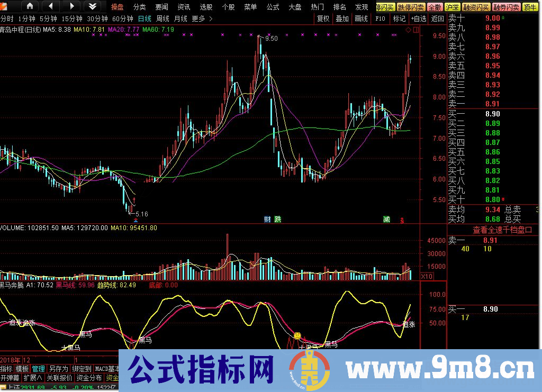This screenshot has width=542, height=392.
Task: Add stock to watchlist via +自选
Action: pyautogui.click(x=419, y=17)
